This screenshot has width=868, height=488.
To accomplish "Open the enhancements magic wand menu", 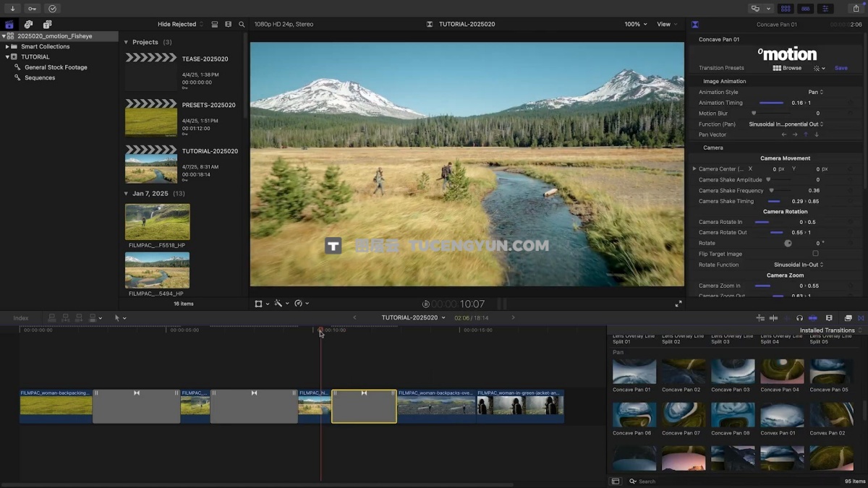I will tap(281, 304).
